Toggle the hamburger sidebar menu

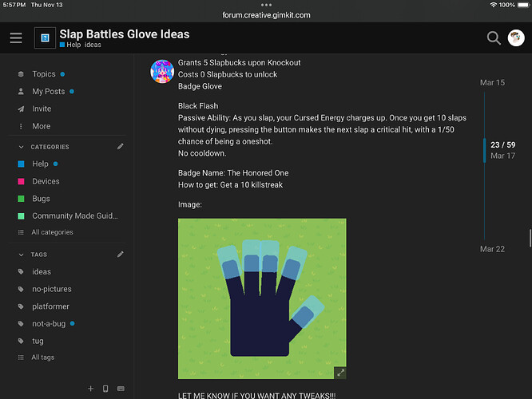pos(16,38)
